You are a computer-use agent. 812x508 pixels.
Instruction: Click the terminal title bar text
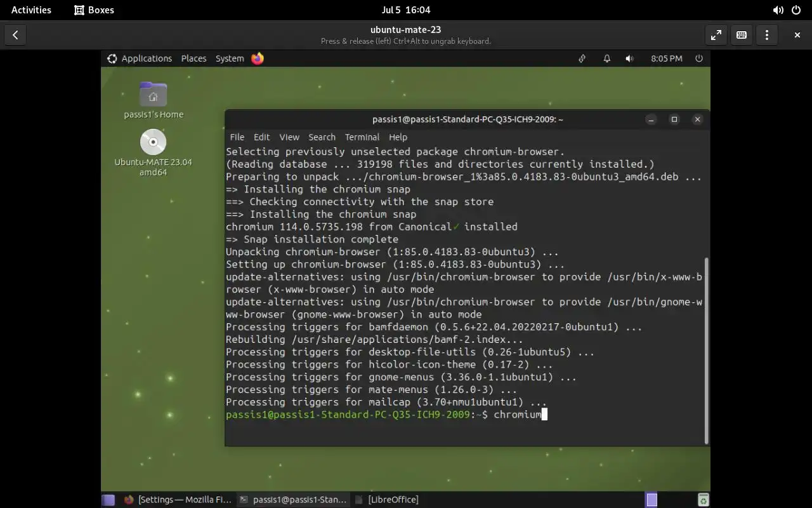468,119
